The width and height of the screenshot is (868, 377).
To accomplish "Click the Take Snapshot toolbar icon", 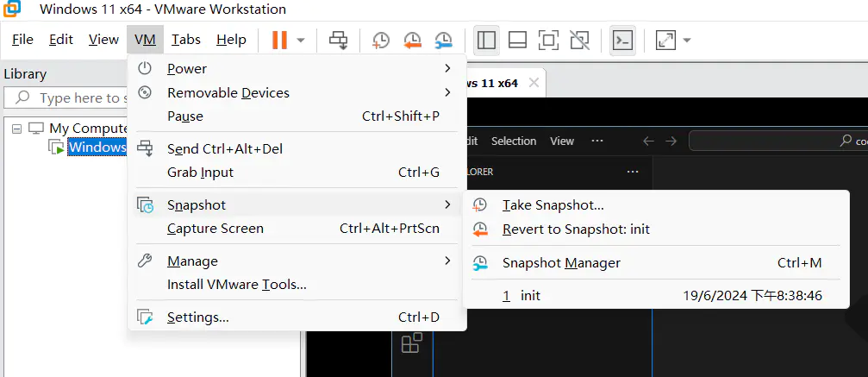I will click(x=380, y=40).
